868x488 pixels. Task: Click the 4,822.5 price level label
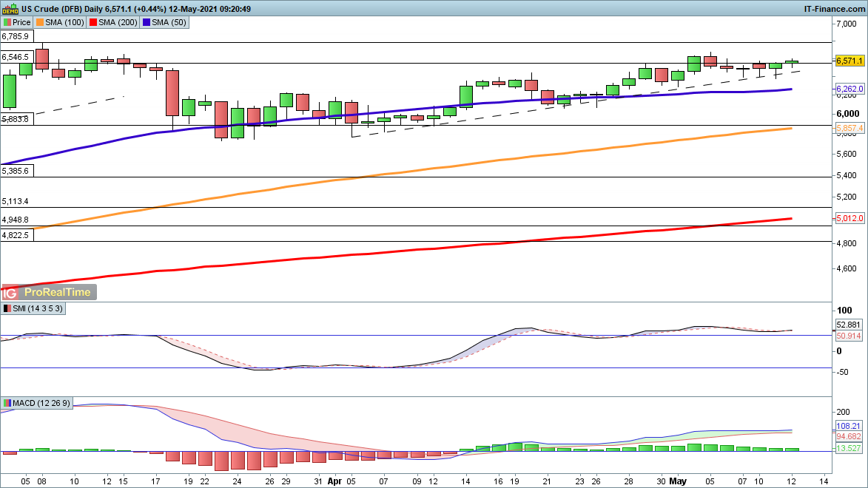(x=16, y=235)
